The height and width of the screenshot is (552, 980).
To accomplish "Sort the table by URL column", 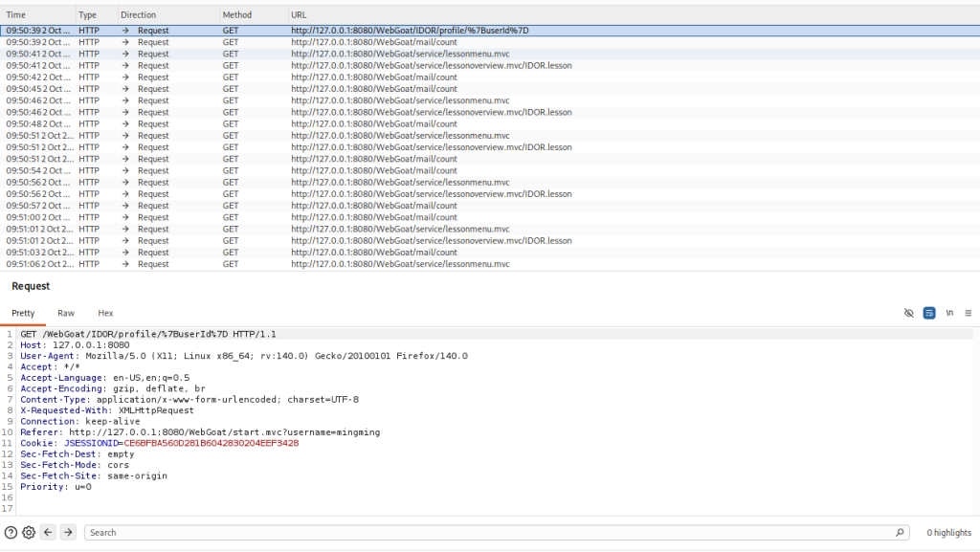I will tap(633, 15).
